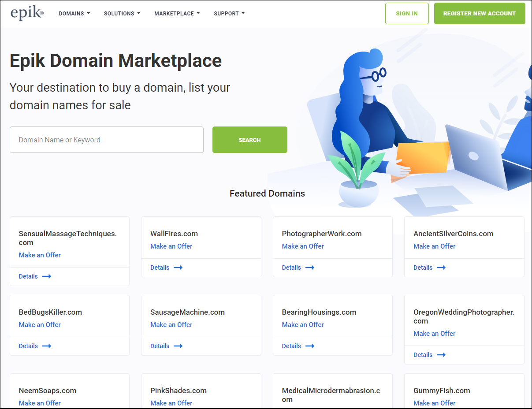Open Details link for SensualMassageTechniques.com
This screenshot has width=532, height=409.
pyautogui.click(x=28, y=276)
